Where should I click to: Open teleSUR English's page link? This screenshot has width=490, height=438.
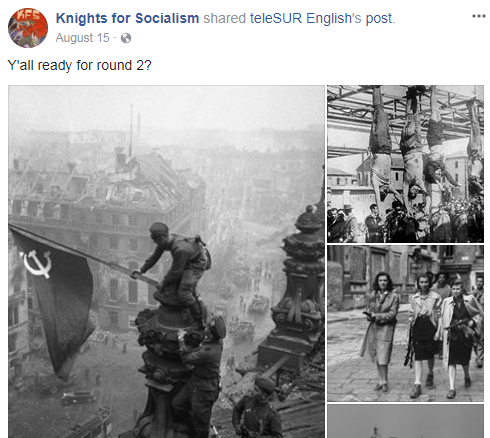click(x=306, y=18)
